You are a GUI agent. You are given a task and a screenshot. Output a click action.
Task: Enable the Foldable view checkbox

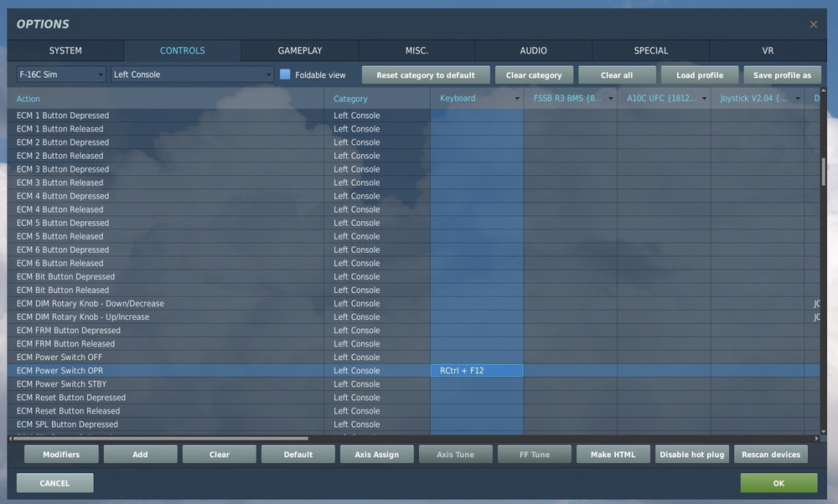click(284, 75)
